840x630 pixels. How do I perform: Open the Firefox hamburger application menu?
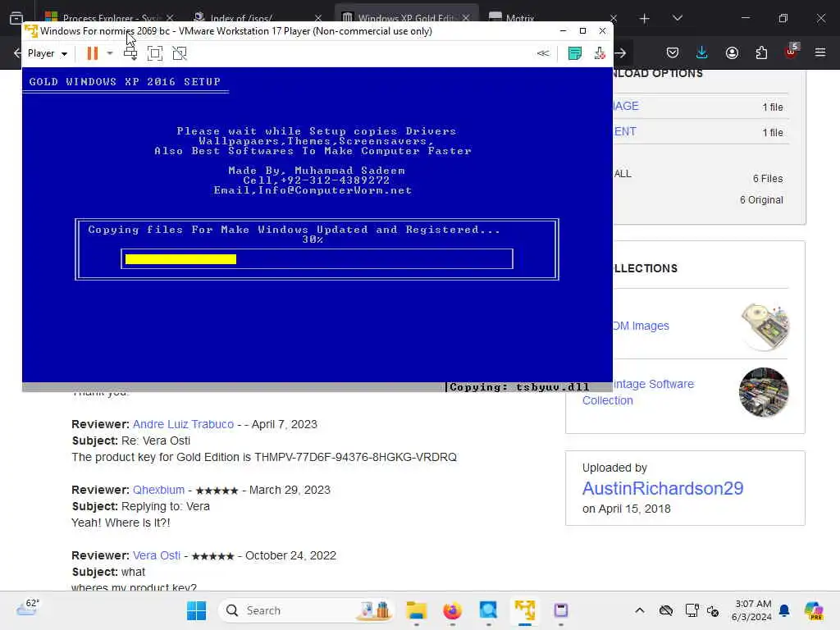(x=820, y=52)
